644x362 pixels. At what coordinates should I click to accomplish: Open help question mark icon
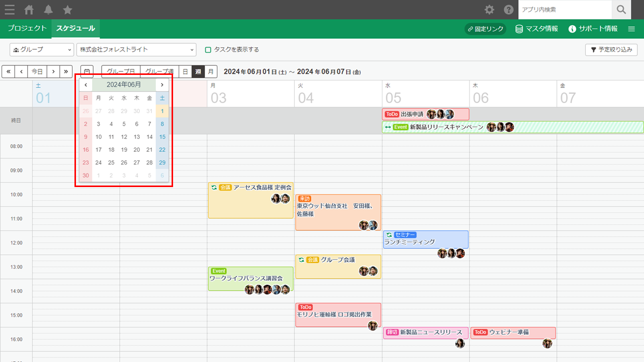[x=509, y=10]
